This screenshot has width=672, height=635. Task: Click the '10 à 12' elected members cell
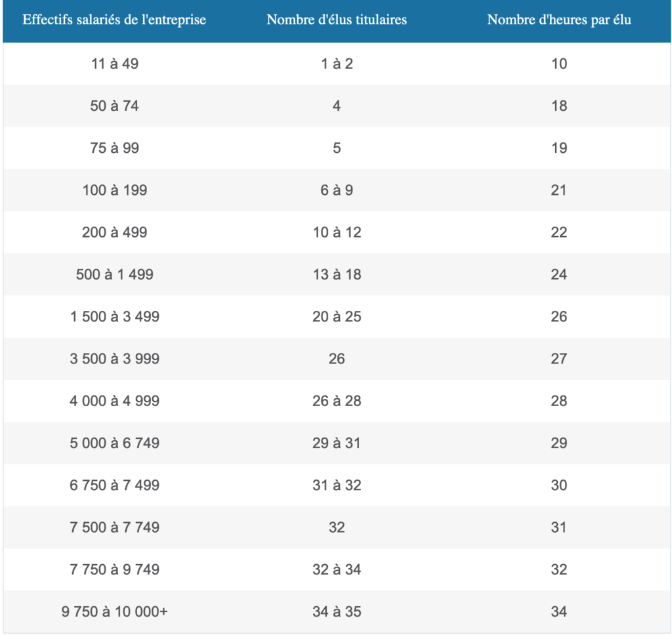point(337,232)
